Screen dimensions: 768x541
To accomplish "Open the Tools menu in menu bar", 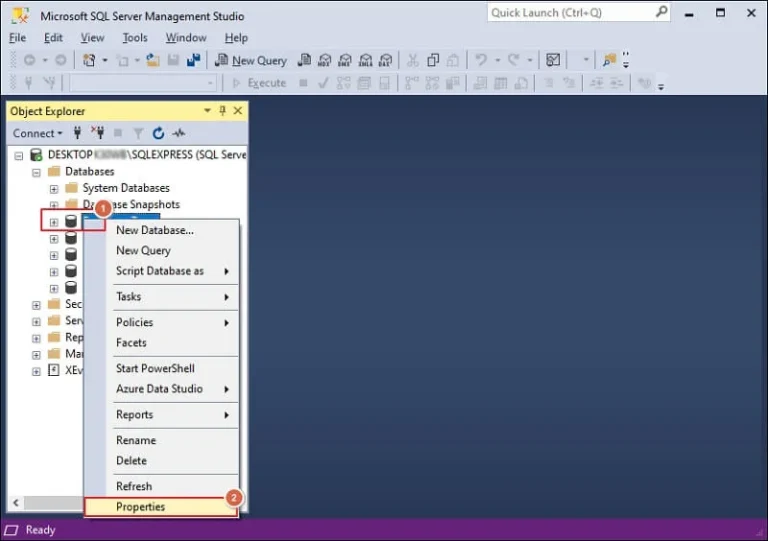I will 135,38.
